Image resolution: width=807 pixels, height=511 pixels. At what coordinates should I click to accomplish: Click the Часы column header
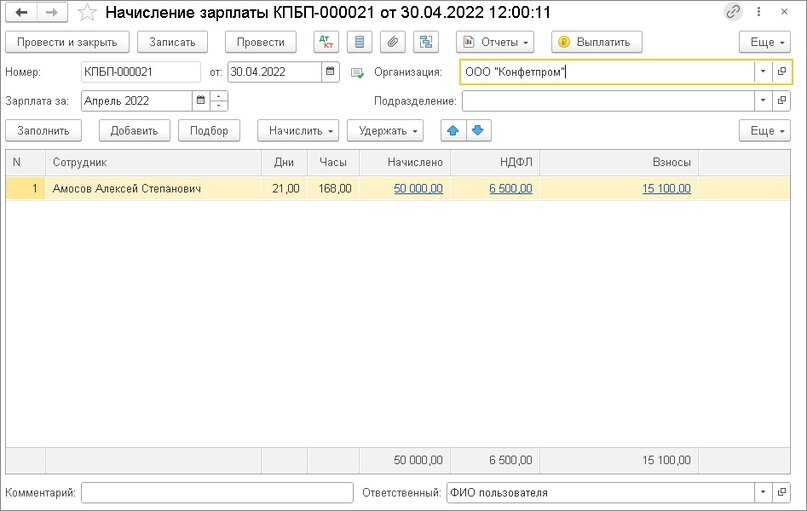click(x=334, y=162)
